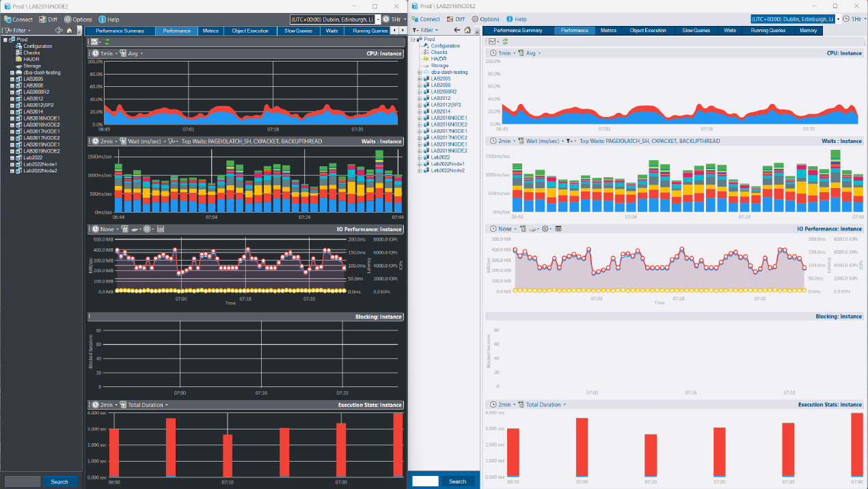The width and height of the screenshot is (868, 489).
Task: Select LAB2012SP2 in dark window tree
Action: coord(38,105)
